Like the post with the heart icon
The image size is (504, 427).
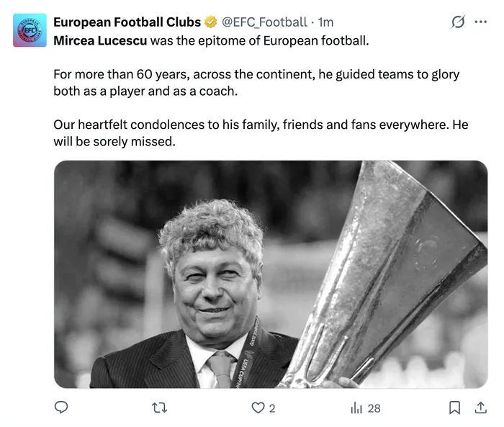click(258, 408)
